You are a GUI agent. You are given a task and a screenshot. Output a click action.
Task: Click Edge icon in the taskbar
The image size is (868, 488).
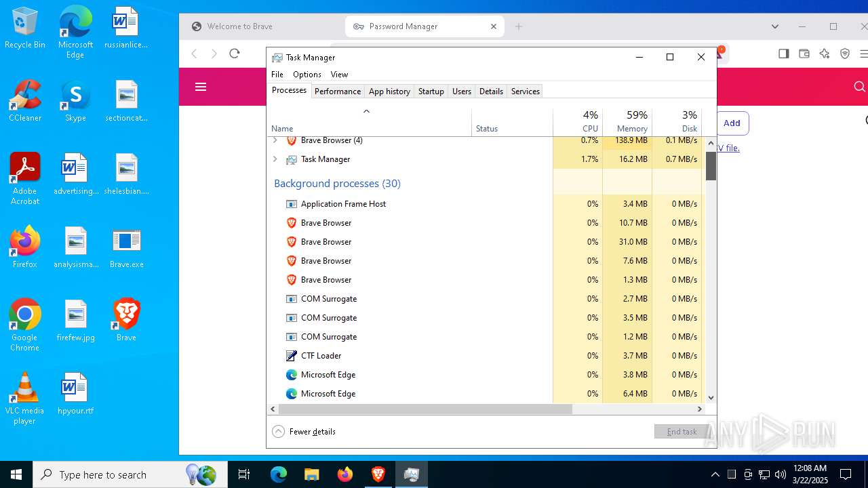point(279,474)
